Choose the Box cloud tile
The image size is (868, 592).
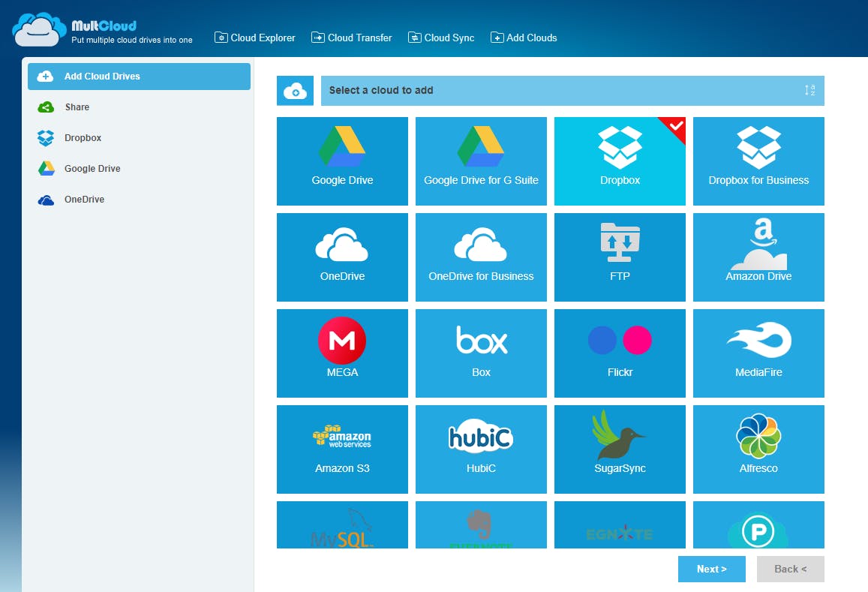(x=481, y=353)
